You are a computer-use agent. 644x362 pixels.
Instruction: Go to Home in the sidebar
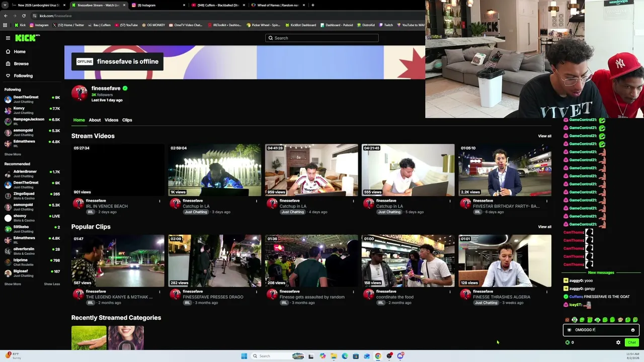20,52
